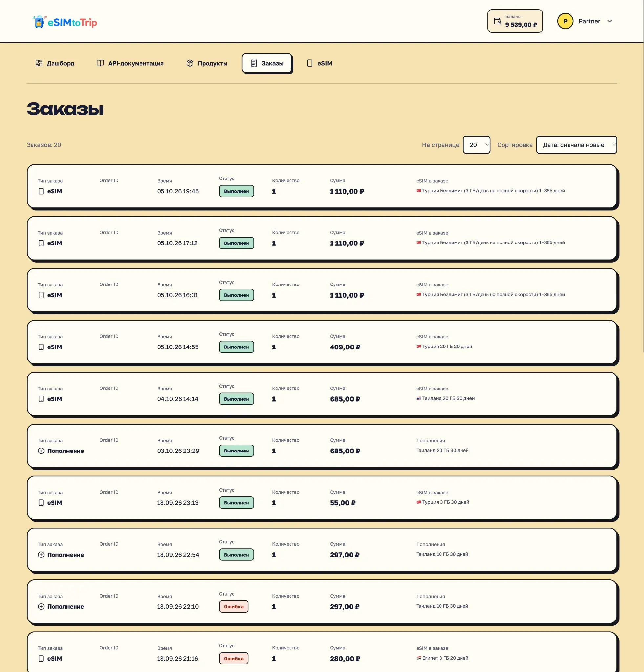Image resolution: width=644 pixels, height=672 pixels.
Task: Click the yellow P avatar icon
Action: coord(565,21)
